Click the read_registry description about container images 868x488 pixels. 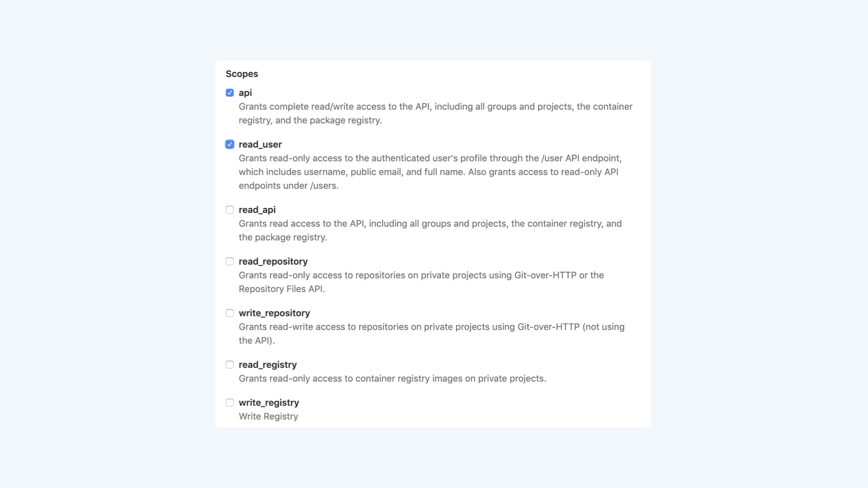tap(392, 378)
